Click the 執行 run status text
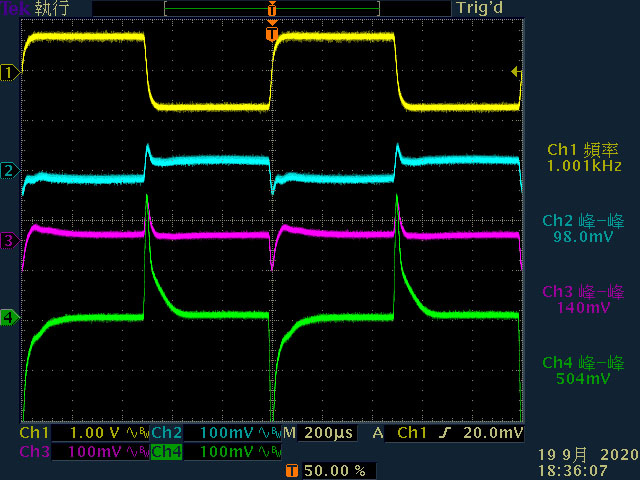Screen dimensions: 640x480 [x=52, y=8]
